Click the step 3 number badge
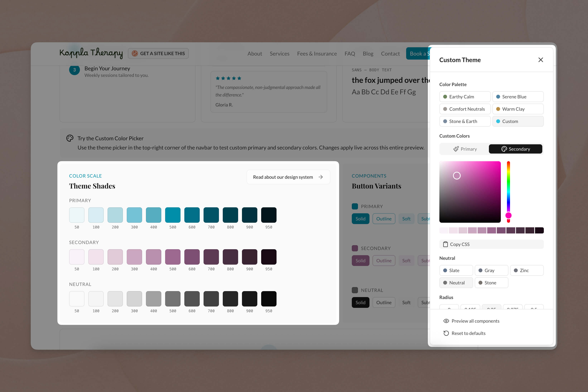This screenshot has width=588, height=392. point(75,70)
